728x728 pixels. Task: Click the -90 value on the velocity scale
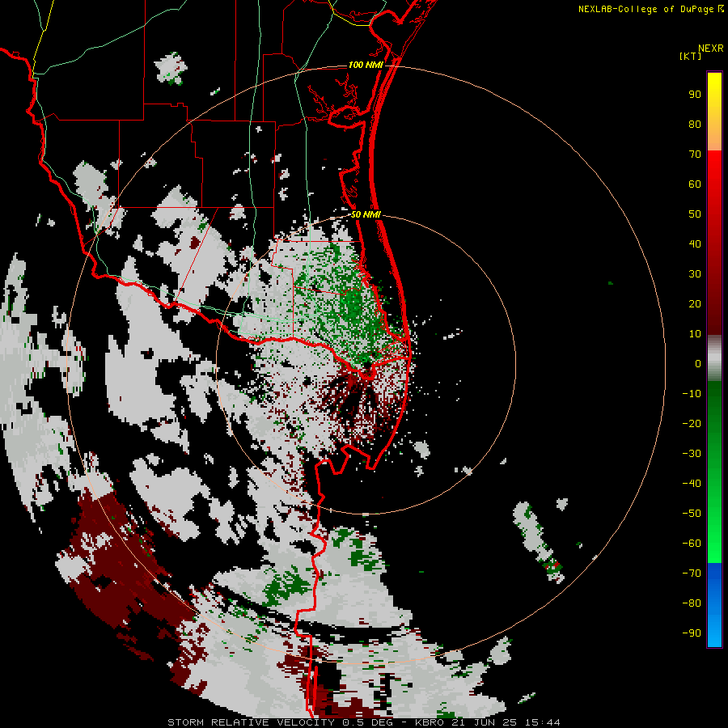point(692,633)
